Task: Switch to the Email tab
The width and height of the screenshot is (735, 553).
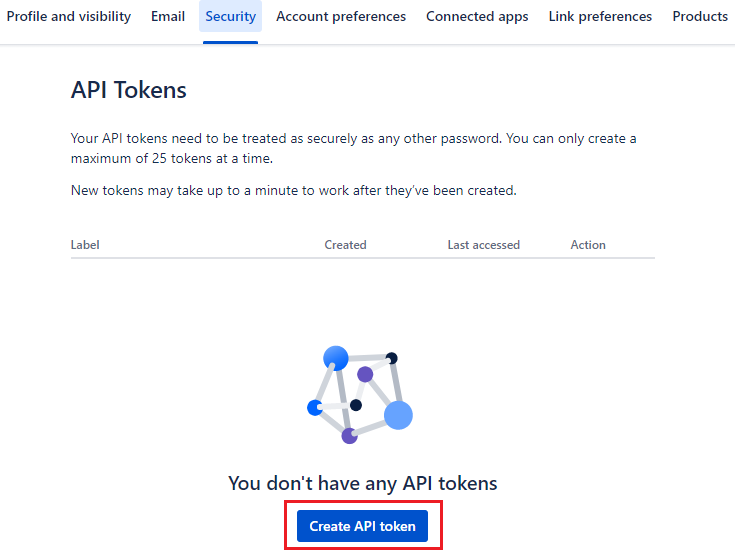Action: 168,17
